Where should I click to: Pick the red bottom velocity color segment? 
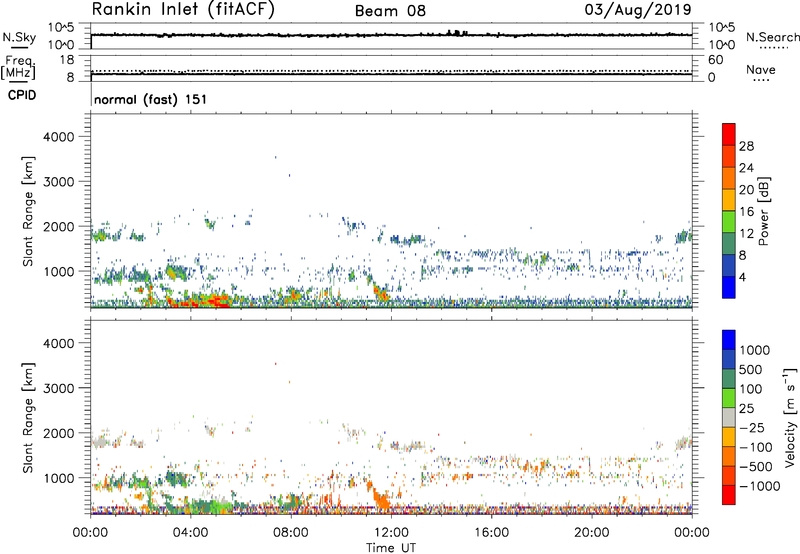coord(729,495)
